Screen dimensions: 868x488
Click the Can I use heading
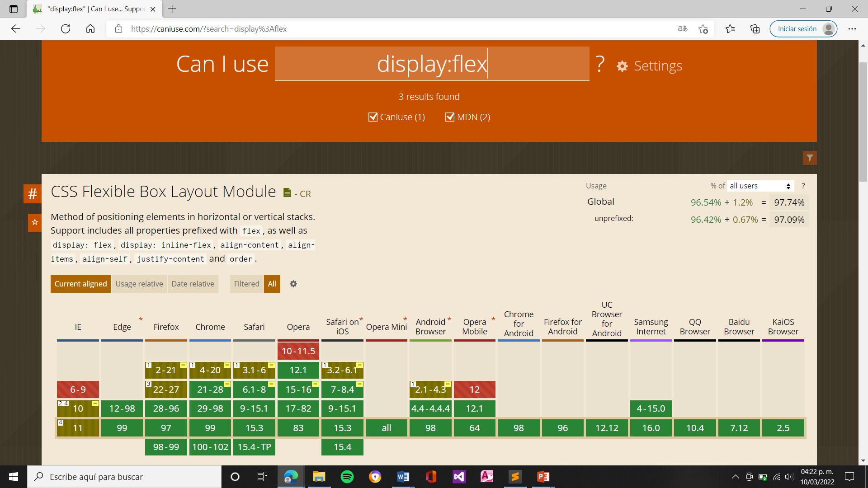click(x=222, y=64)
